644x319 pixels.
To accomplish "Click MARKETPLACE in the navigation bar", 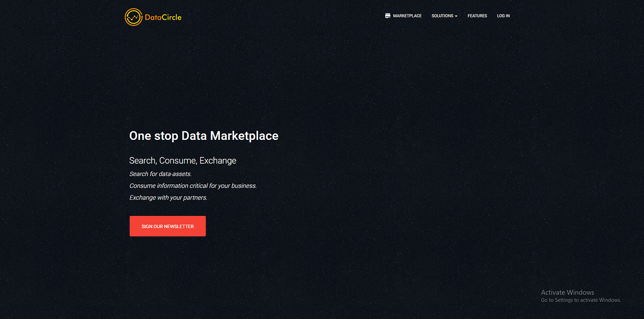I will 407,15.
